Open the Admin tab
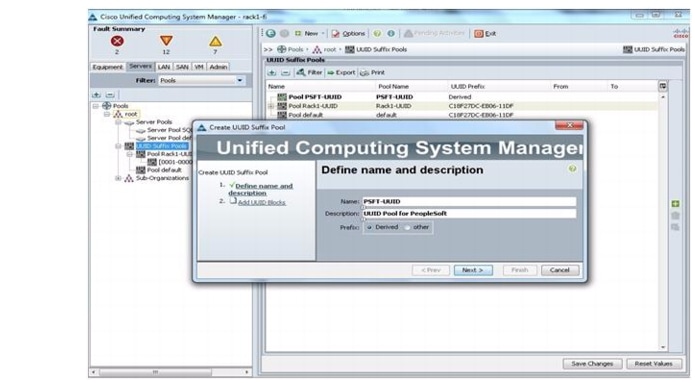The width and height of the screenshot is (695, 383). [218, 67]
